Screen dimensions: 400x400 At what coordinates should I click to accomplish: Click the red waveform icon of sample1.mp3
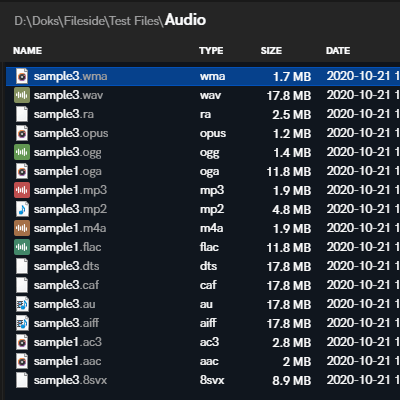[x=22, y=190]
